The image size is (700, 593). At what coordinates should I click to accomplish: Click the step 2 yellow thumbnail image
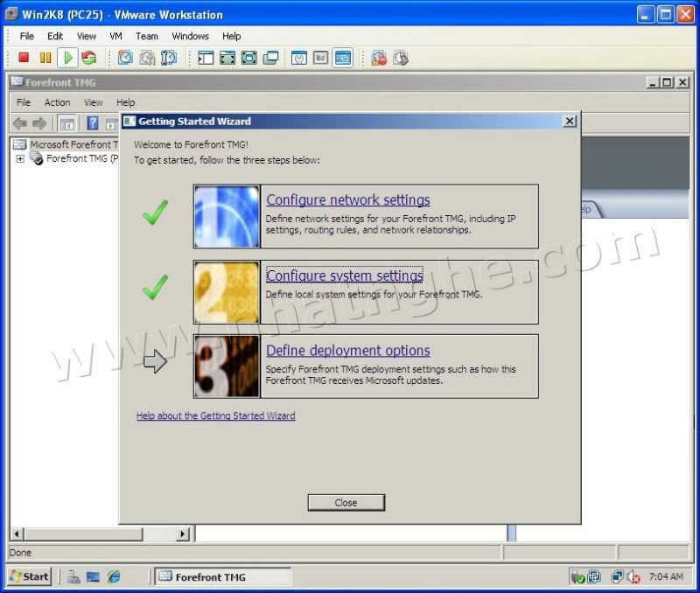coord(227,292)
